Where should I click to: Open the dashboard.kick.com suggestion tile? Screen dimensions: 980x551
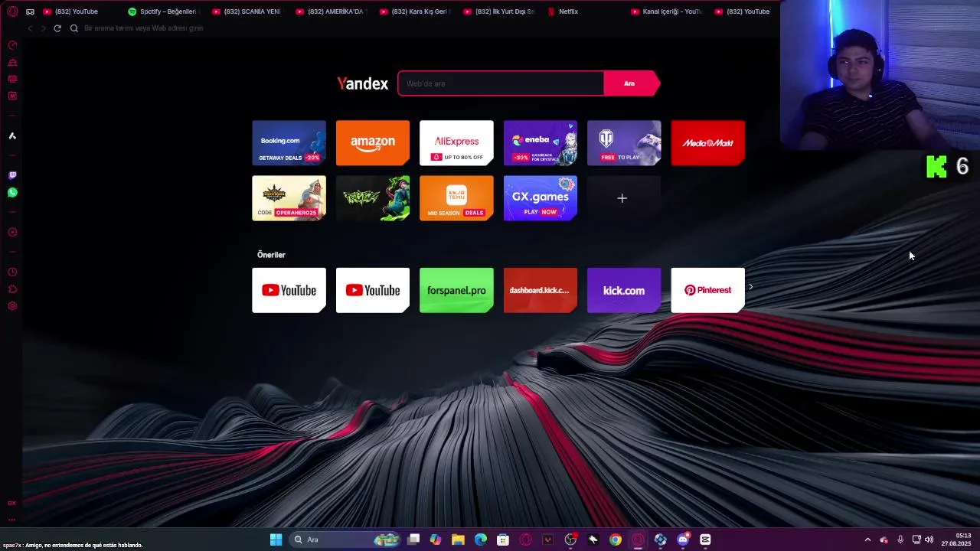pos(541,290)
